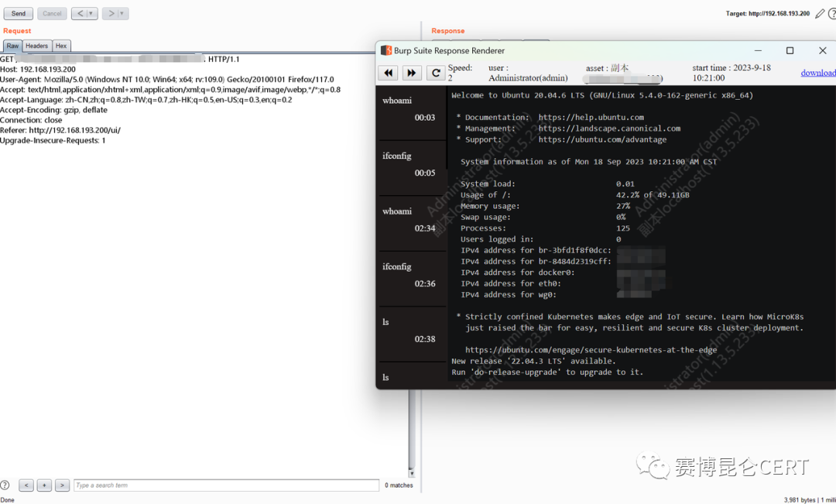Maximize the Response Renderer window
The image size is (836, 504).
coord(790,50)
